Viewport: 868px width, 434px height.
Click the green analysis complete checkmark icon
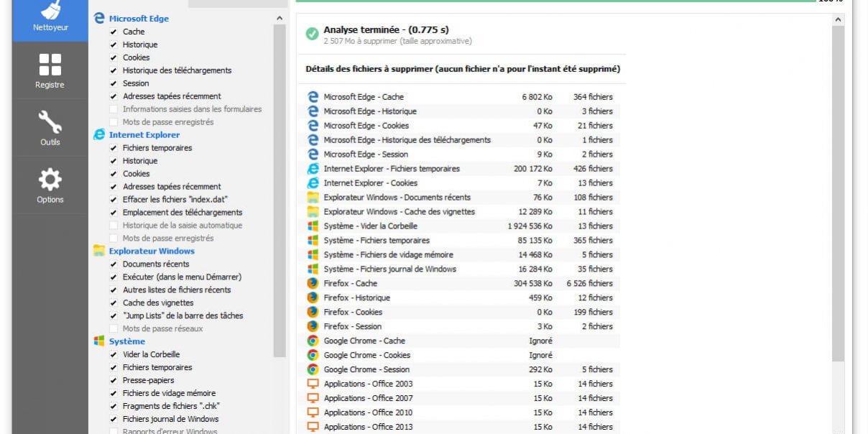(x=312, y=34)
